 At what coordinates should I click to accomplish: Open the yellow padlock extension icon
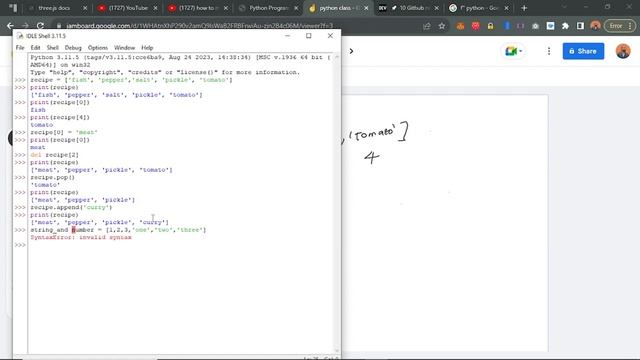coord(490,26)
